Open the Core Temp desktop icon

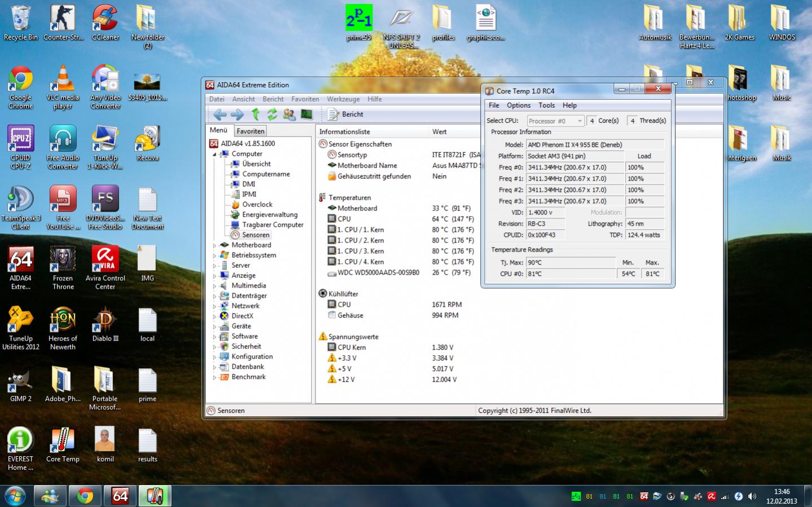63,445
